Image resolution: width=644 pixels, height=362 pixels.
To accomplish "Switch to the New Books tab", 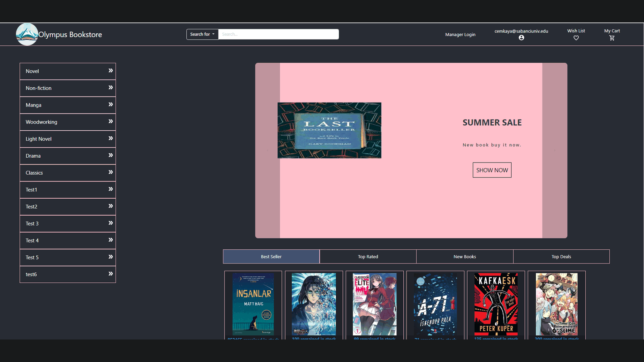I will [464, 257].
